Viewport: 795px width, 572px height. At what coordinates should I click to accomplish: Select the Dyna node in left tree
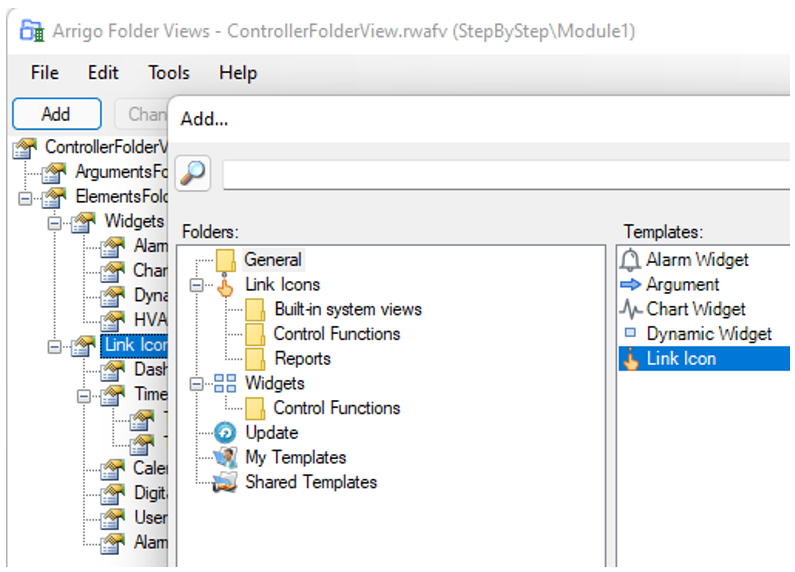point(151,296)
